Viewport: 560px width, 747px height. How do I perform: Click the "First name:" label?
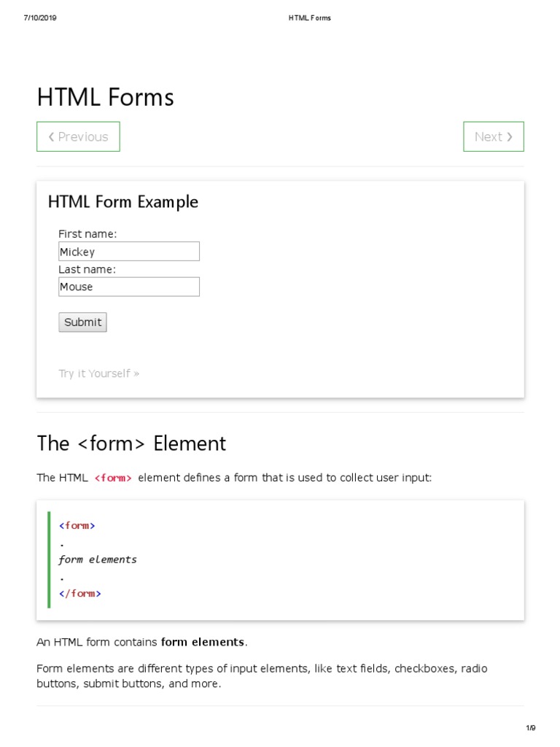(x=87, y=234)
